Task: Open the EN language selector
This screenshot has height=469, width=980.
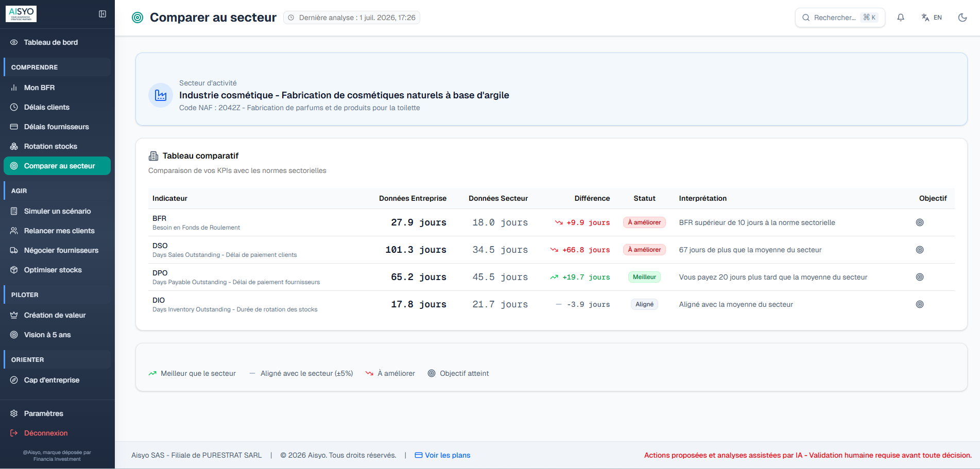Action: point(932,17)
